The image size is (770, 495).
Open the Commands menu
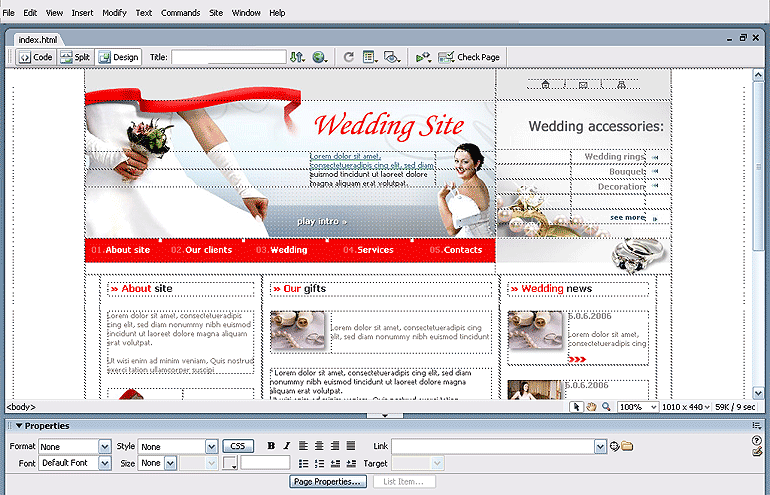[180, 13]
